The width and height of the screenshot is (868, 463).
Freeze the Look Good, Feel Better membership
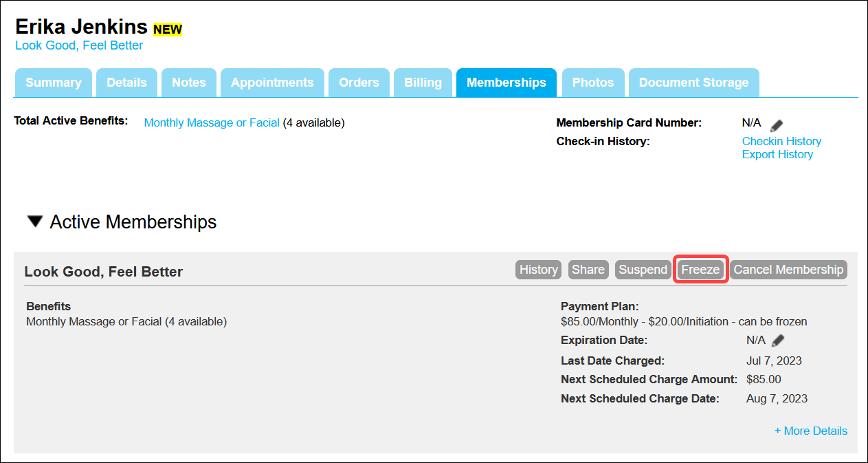click(700, 270)
